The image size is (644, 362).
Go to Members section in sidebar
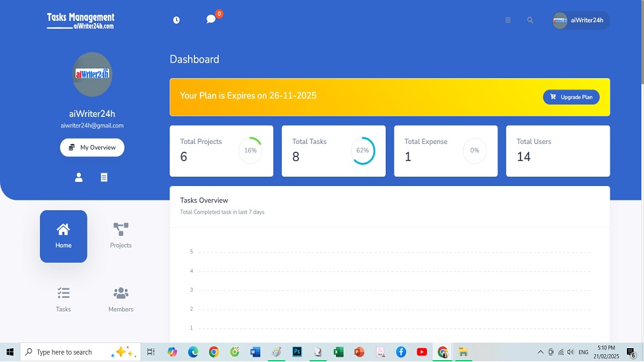tap(121, 300)
